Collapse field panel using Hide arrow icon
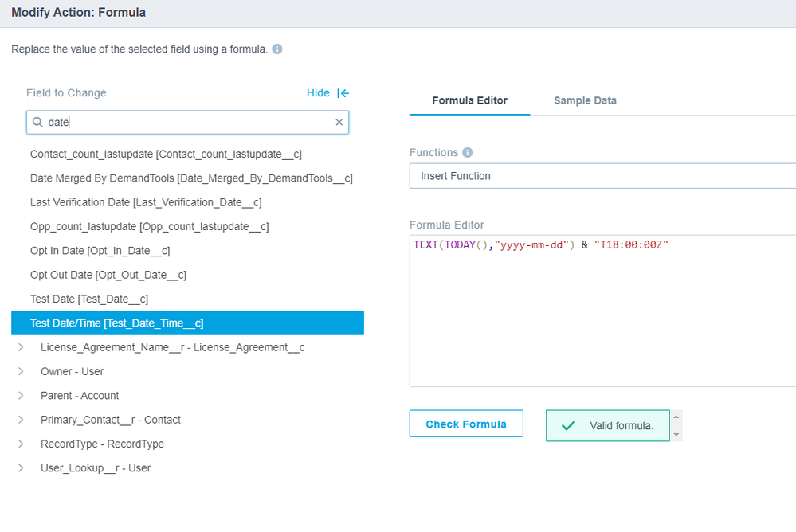The height and width of the screenshot is (532, 796). click(343, 93)
